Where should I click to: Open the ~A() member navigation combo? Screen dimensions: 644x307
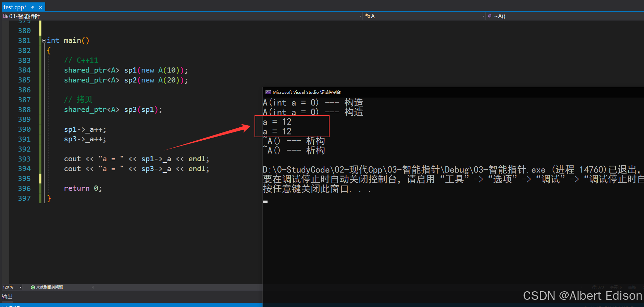pos(565,16)
